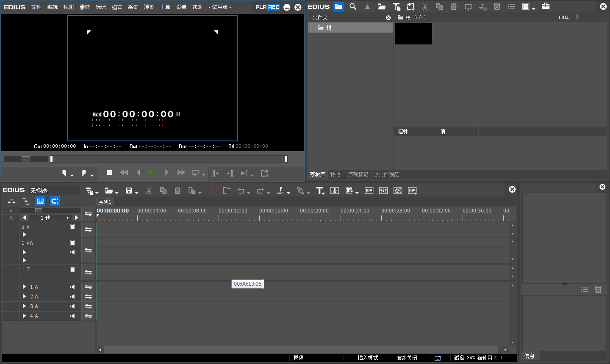Open the timeline scale '1 秒' dropdown
The height and width of the screenshot is (364, 610).
click(x=67, y=218)
